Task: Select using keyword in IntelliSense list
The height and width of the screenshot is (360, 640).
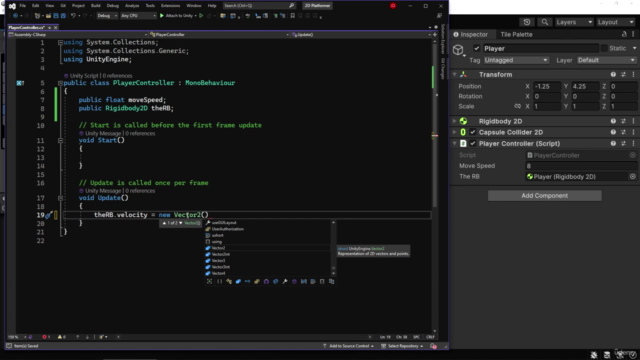Action: pos(268,242)
